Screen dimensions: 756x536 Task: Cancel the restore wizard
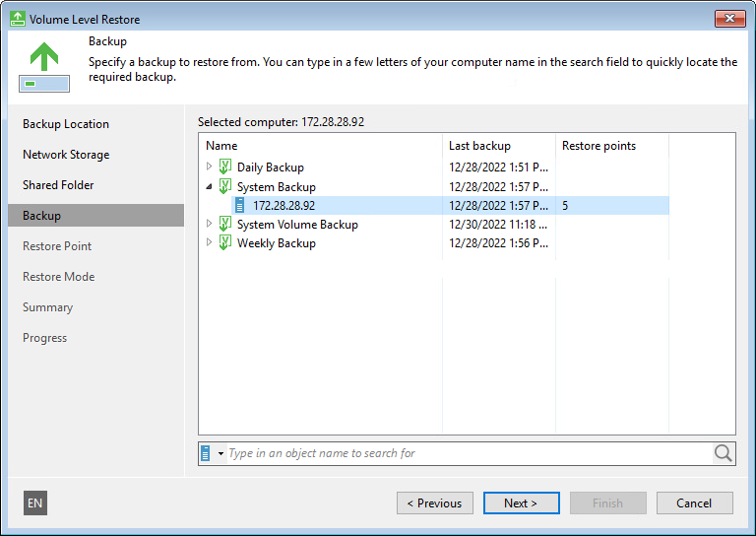(695, 503)
